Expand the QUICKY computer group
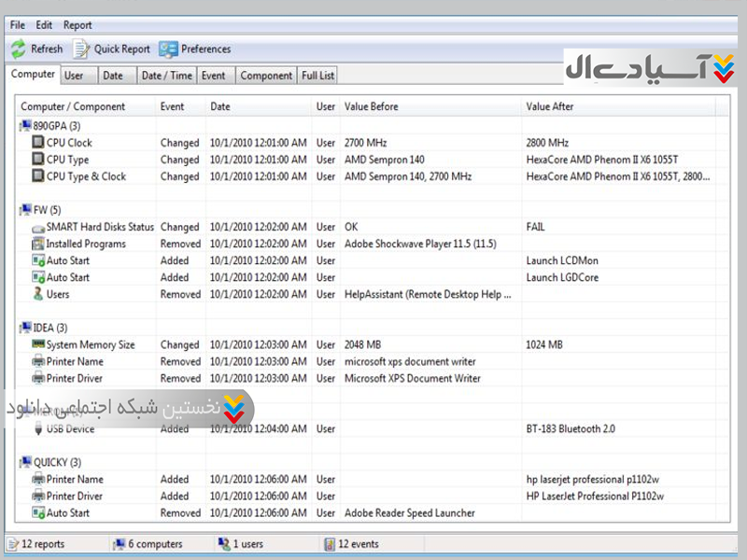The image size is (747, 560). click(24, 462)
